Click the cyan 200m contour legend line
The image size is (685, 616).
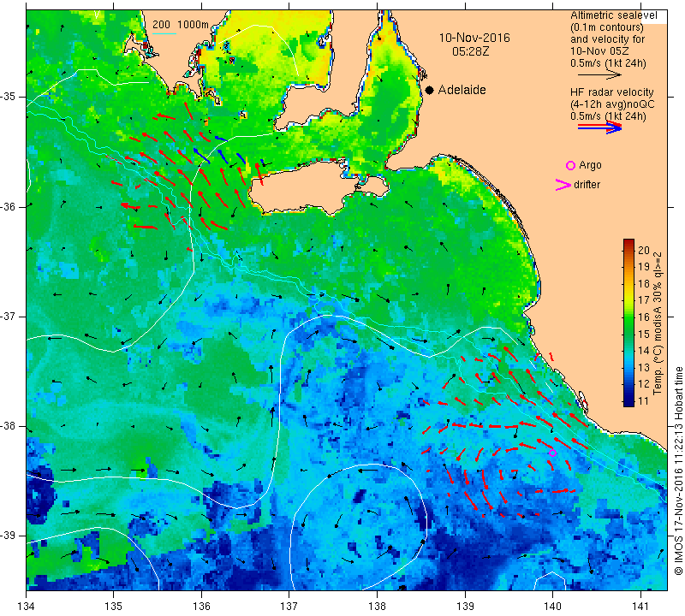(x=164, y=33)
